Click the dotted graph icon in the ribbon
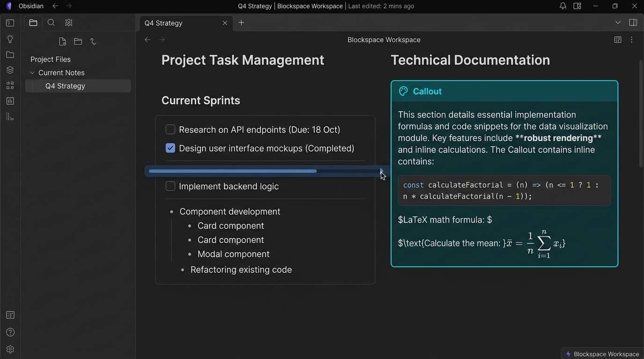 (x=10, y=116)
